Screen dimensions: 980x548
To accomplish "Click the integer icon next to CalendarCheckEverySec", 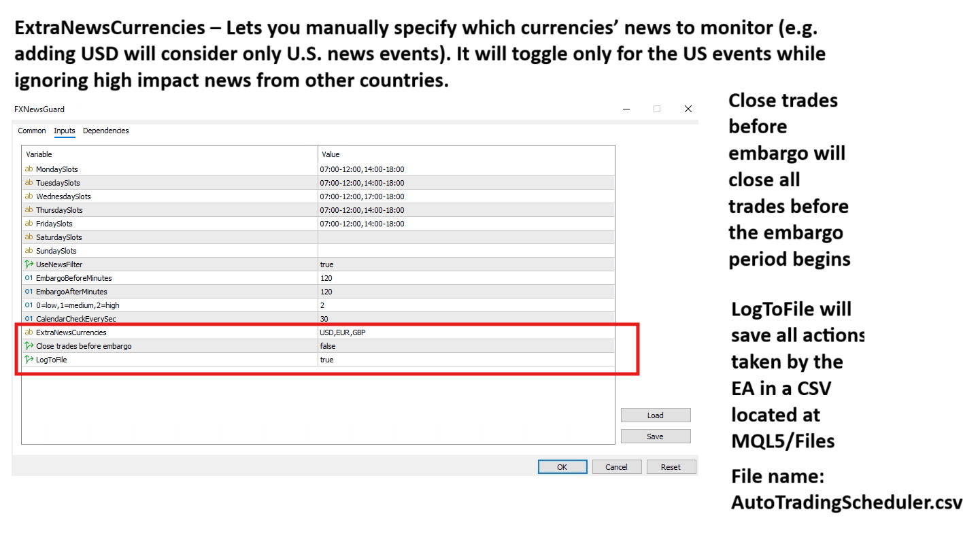I will (29, 319).
